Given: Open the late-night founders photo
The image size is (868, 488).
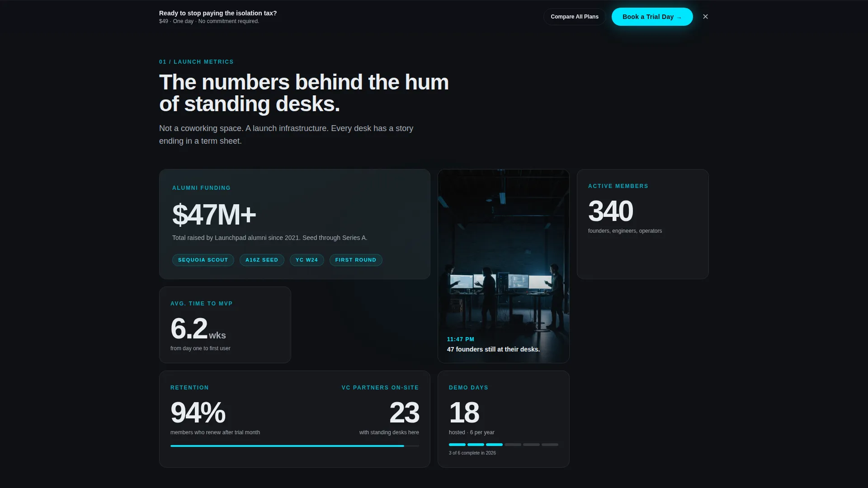Looking at the screenshot, I should click(504, 266).
